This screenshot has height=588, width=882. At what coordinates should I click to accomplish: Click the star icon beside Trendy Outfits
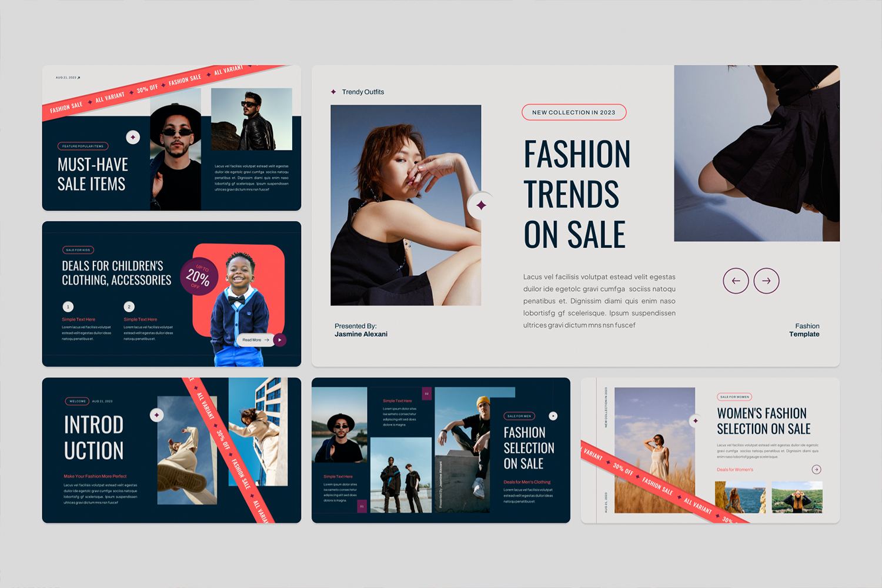point(333,92)
